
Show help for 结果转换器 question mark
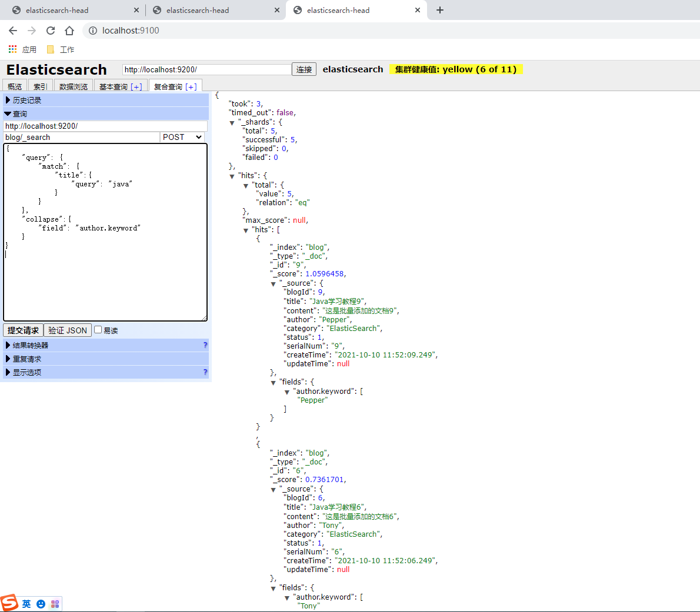205,345
